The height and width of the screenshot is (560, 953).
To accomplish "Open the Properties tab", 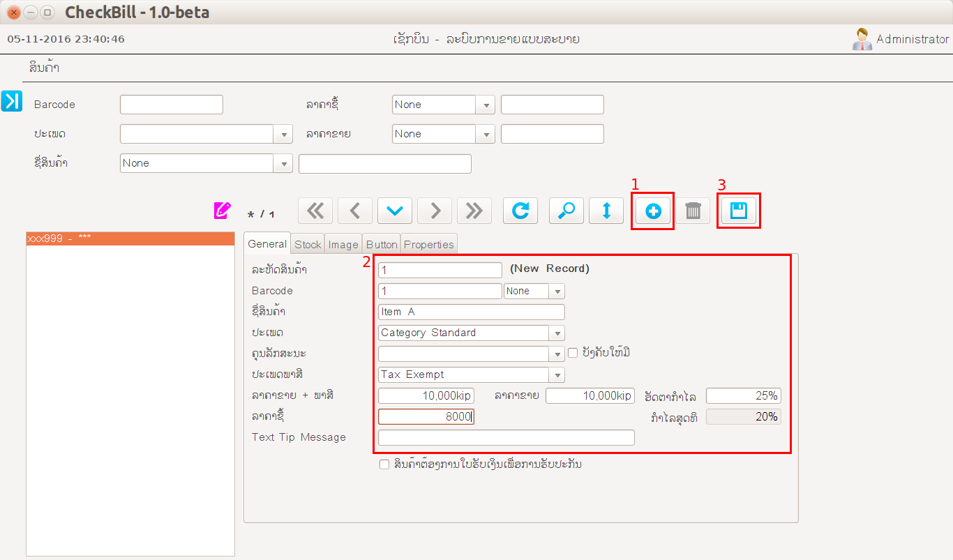I will (x=428, y=244).
